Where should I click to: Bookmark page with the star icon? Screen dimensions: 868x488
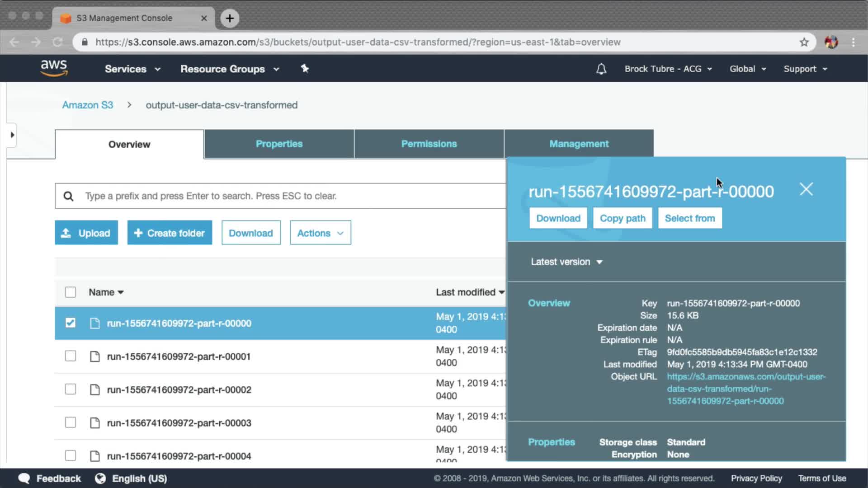[x=804, y=42]
